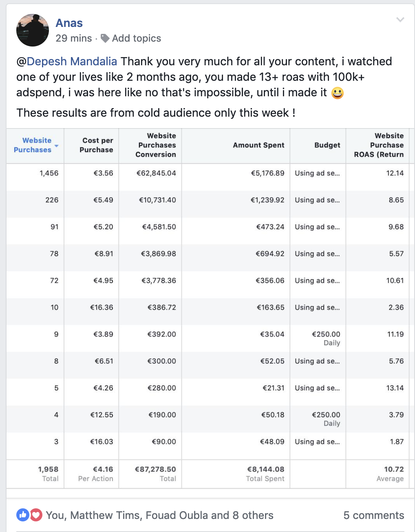Sort by Website Purchases column header

point(33,145)
